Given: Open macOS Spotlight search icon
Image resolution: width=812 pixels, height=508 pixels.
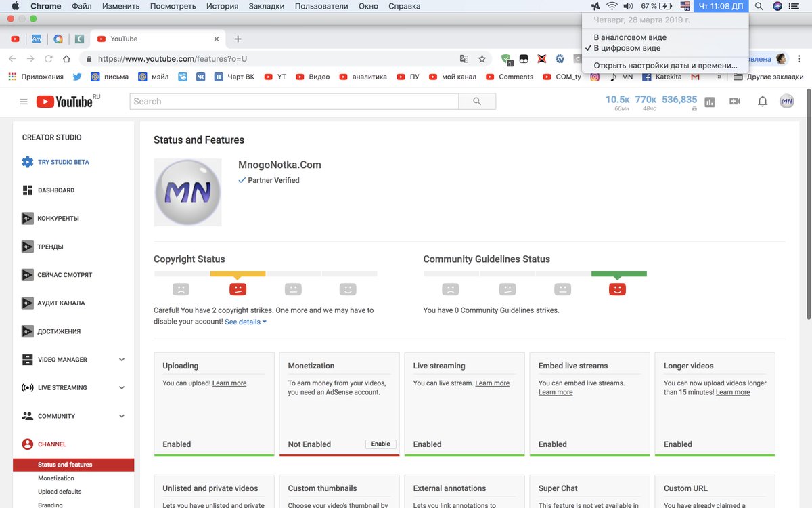Looking at the screenshot, I should click(759, 6).
